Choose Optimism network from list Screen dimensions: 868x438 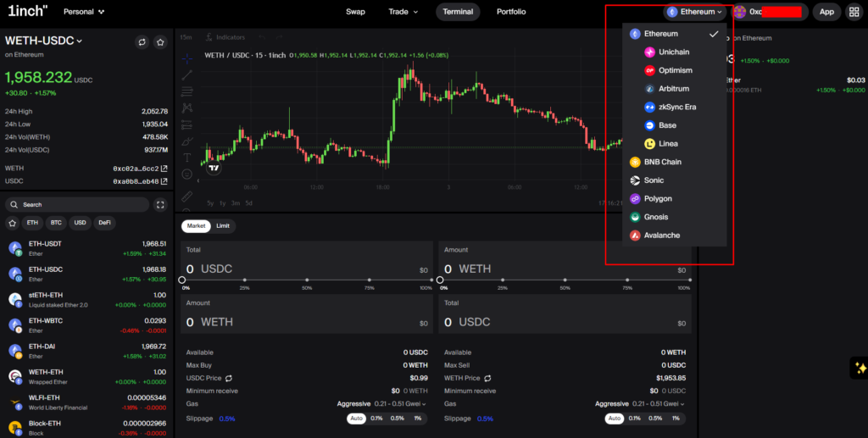pos(674,70)
